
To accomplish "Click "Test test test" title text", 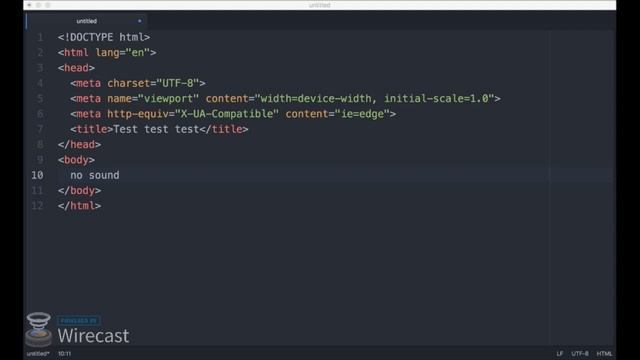I will [156, 129].
